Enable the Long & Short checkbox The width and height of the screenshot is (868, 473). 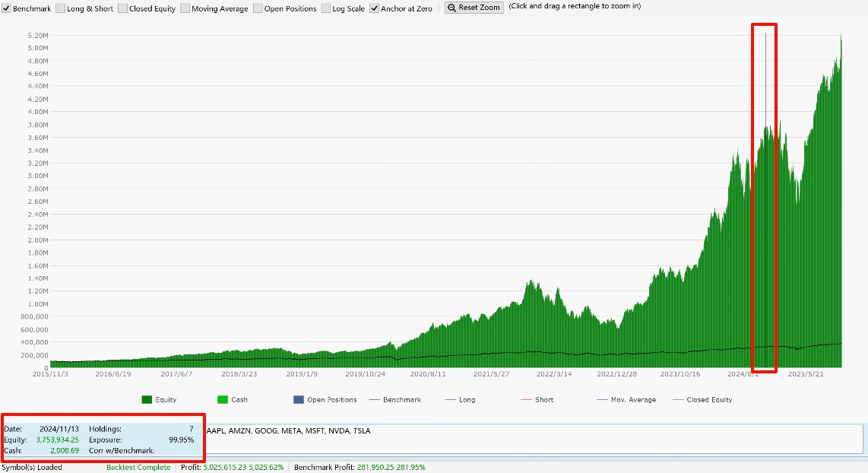pyautogui.click(x=61, y=8)
